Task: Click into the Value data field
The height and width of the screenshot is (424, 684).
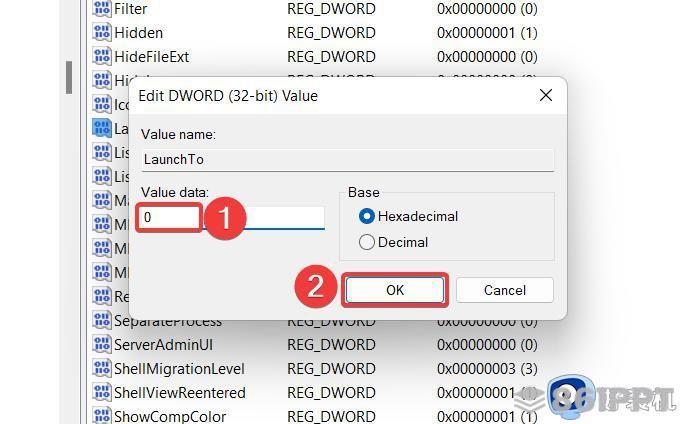Action: tap(233, 217)
